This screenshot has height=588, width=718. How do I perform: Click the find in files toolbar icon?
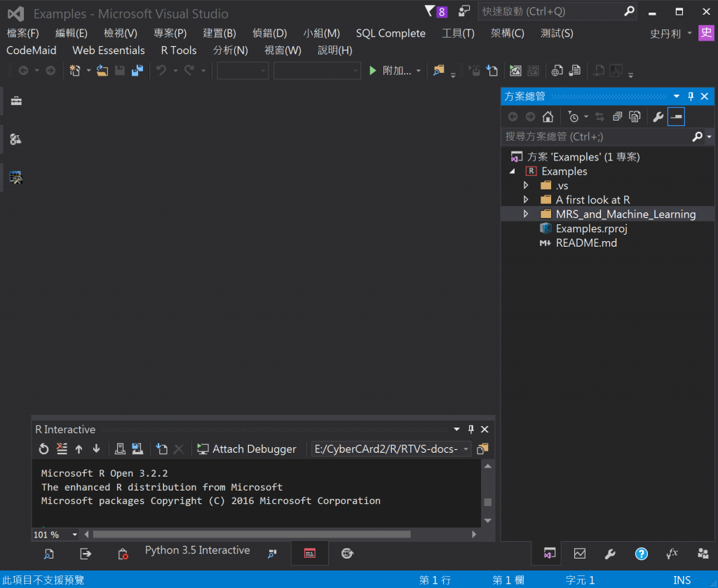439,71
